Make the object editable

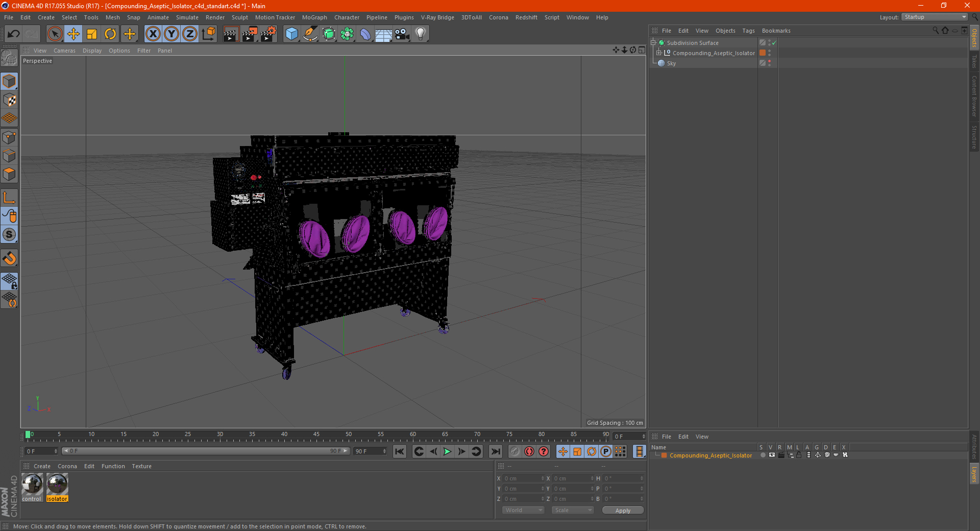[x=9, y=58]
